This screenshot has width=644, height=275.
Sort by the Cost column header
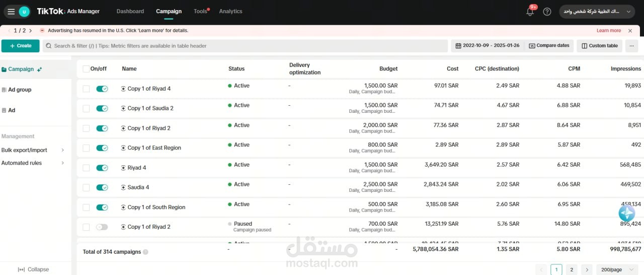[x=453, y=69]
